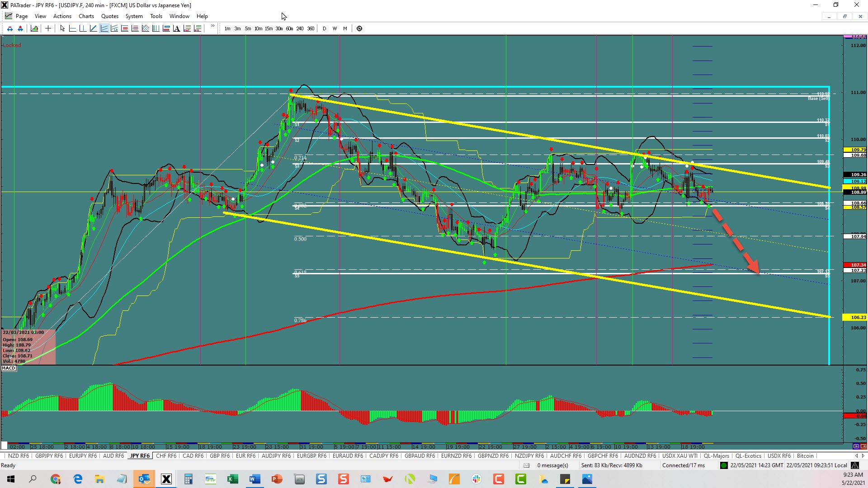Toggle the parallel channel lines tool
This screenshot has height=488, width=868.
pos(104,28)
